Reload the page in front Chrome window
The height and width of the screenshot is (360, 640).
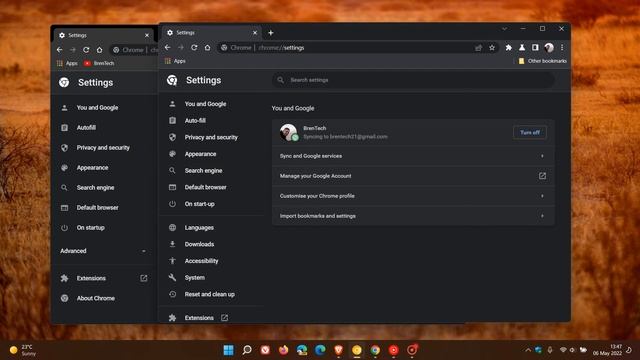click(194, 48)
